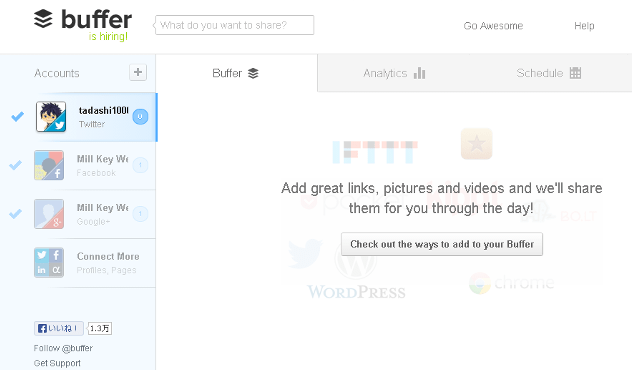Open the Get Support link
Image resolution: width=632 pixels, height=370 pixels.
click(57, 363)
